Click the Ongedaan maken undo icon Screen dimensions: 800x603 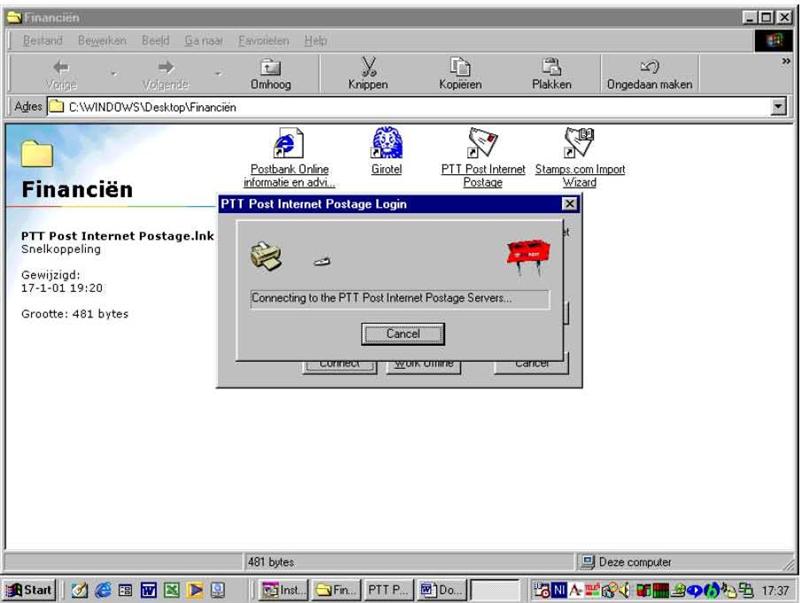[x=649, y=67]
